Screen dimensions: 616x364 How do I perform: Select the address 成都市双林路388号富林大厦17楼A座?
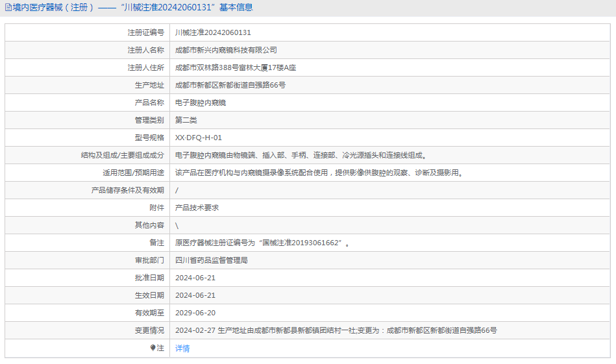(236, 67)
